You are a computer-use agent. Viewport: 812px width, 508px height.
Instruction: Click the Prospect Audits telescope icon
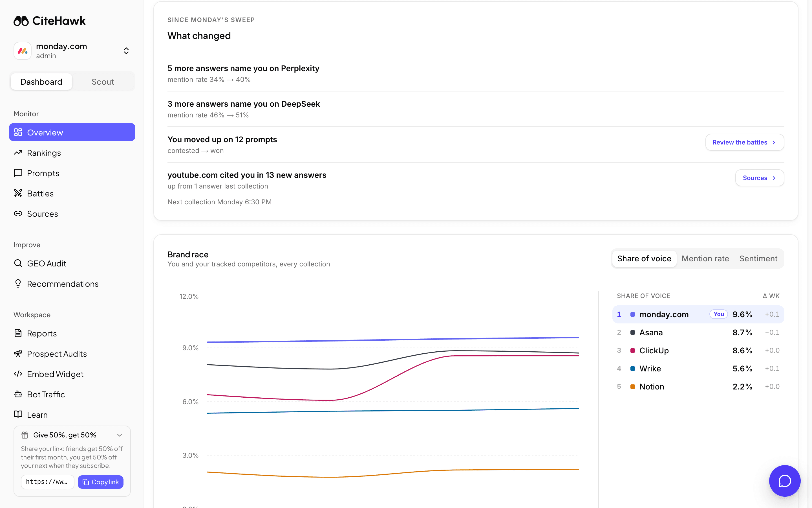[x=18, y=353]
